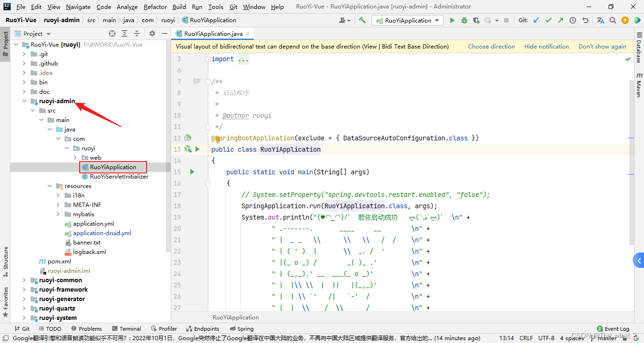Image resolution: width=644 pixels, height=343 pixels.
Task: Expand the mybatis folder
Action: (x=58, y=214)
